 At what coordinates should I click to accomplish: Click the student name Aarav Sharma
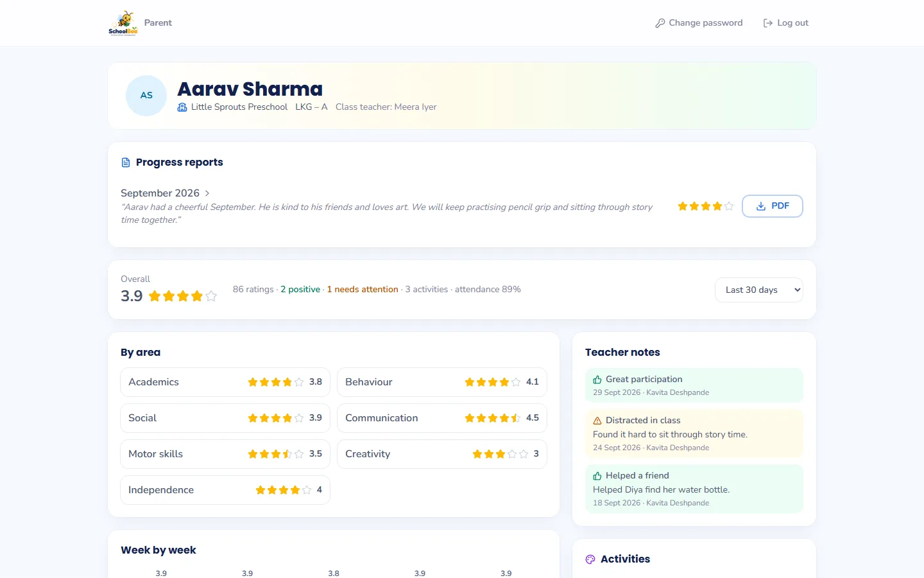pos(250,89)
